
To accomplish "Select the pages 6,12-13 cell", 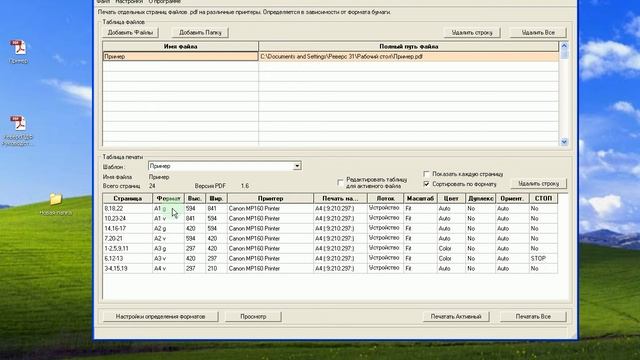I will 128,258.
